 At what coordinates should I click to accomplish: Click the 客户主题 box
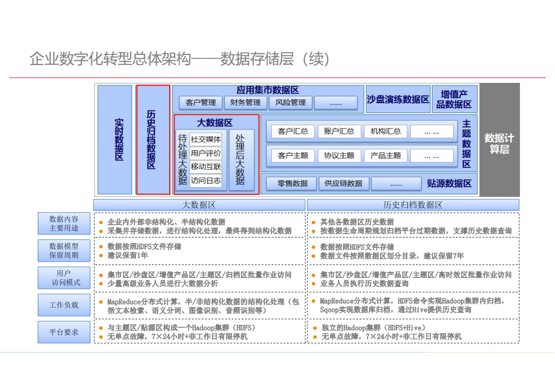[x=293, y=156]
